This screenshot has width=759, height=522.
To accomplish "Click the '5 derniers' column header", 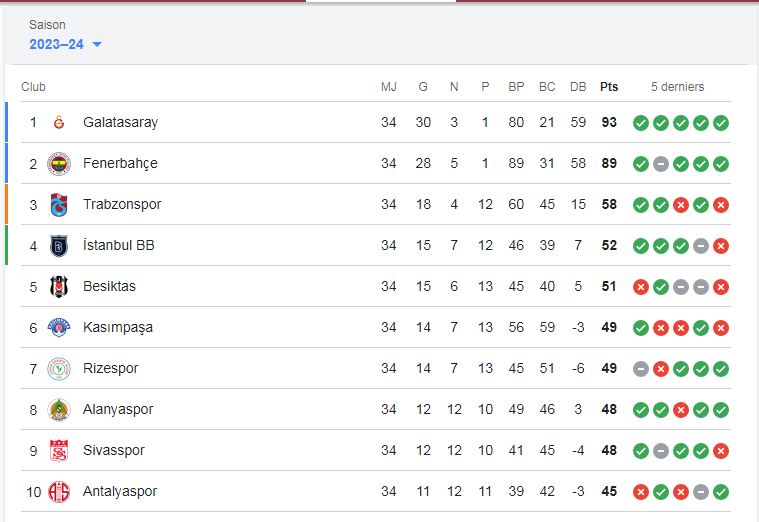I will [x=677, y=87].
